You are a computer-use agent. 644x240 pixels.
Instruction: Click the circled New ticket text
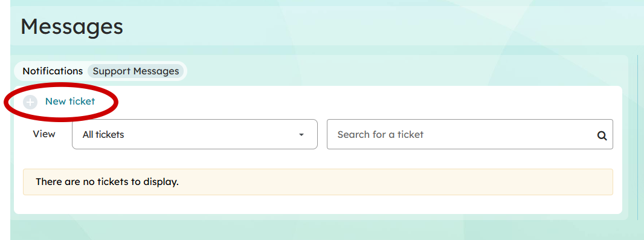pos(70,102)
